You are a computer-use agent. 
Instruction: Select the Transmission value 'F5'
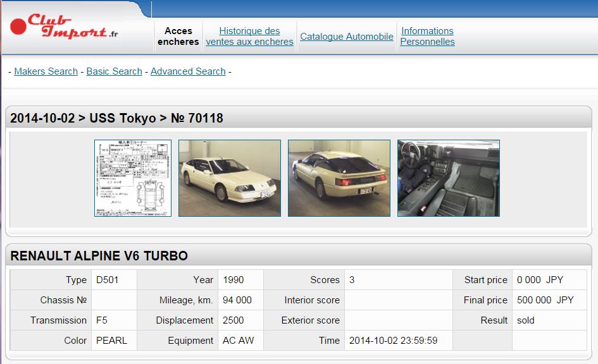(x=101, y=320)
